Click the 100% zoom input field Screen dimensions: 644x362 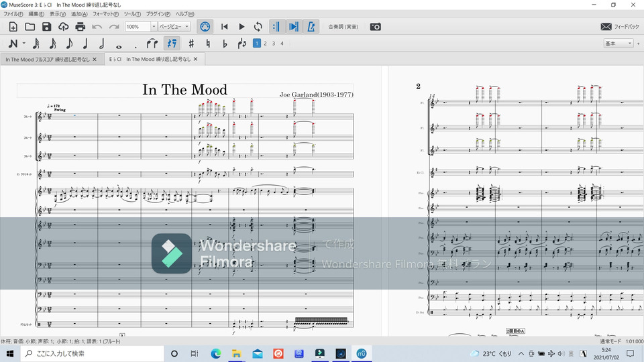pos(138,27)
